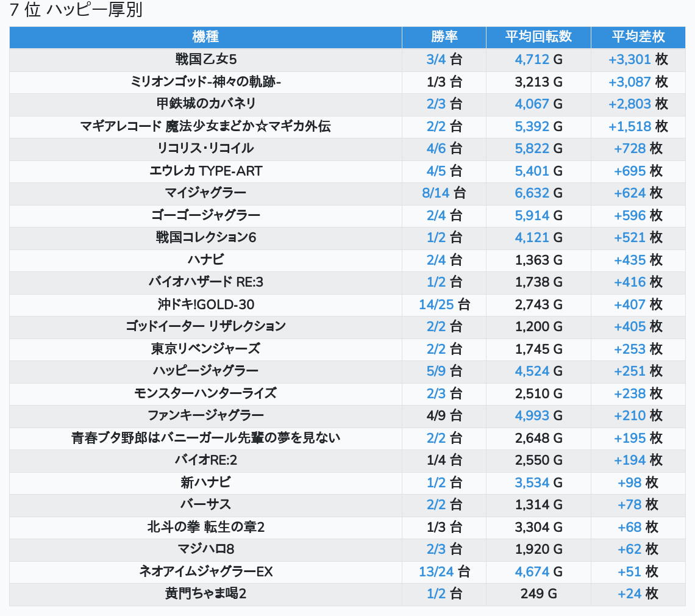Click マイジャグラー win rate 8/14
695x616 pixels.
[436, 193]
